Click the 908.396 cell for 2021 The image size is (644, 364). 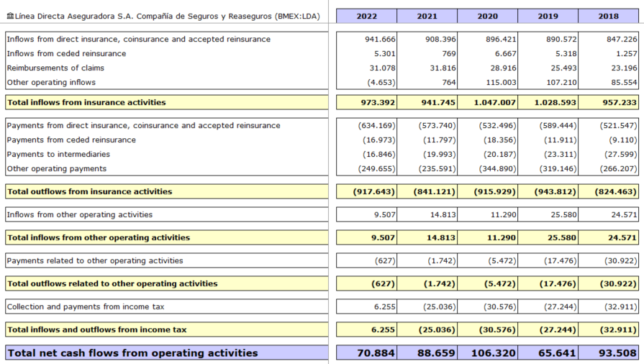pyautogui.click(x=440, y=39)
